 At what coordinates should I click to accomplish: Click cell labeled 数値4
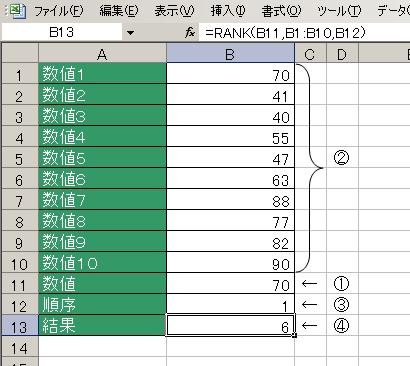tap(102, 137)
